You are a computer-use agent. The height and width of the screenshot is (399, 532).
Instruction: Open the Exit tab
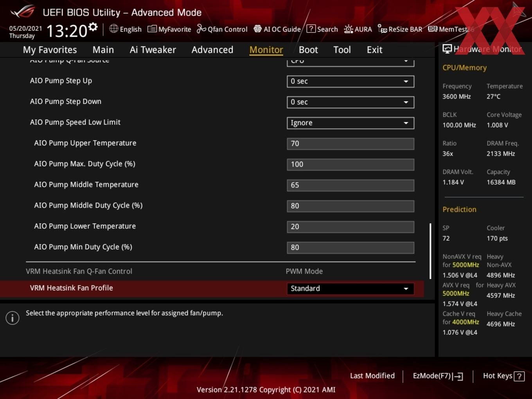click(374, 50)
